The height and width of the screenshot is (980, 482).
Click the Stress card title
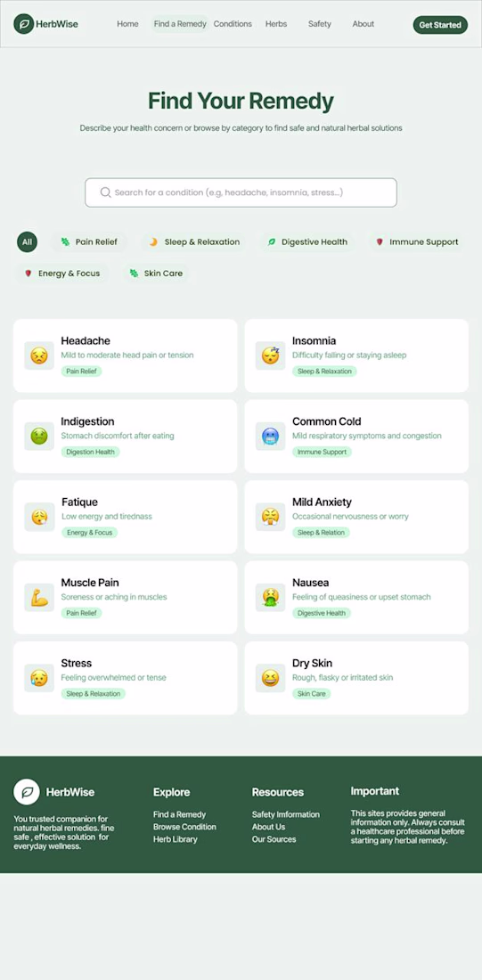click(77, 663)
